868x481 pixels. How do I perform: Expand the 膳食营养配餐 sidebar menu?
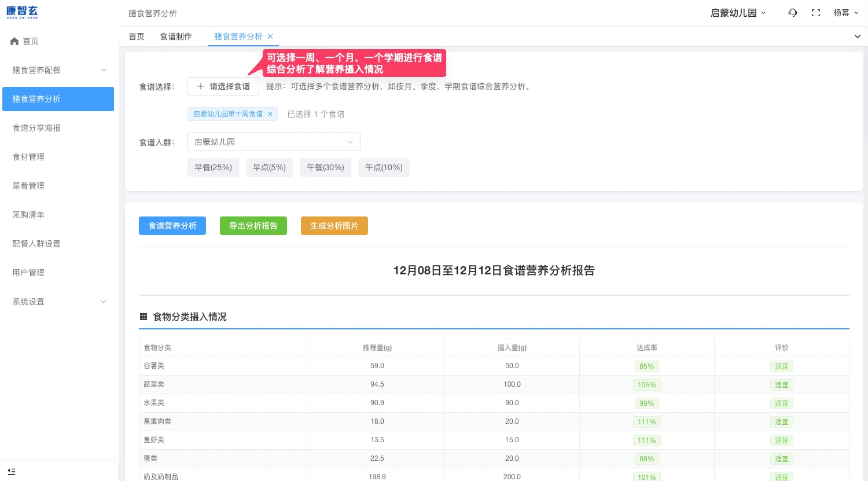click(x=58, y=70)
